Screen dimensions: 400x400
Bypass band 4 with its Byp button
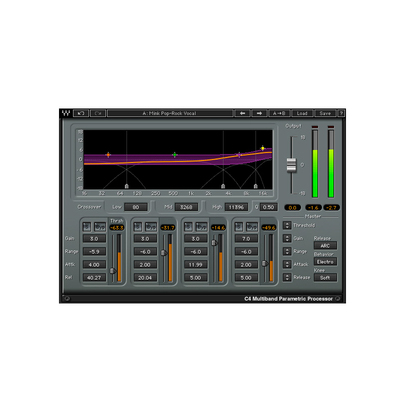coord(252,227)
